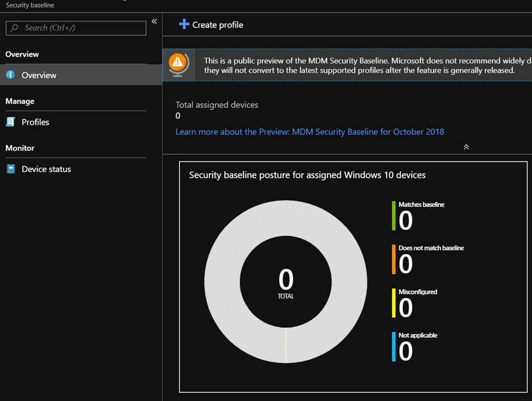Image resolution: width=532 pixels, height=401 pixels.
Task: Click the magnifier icon in search box
Action: 15,28
